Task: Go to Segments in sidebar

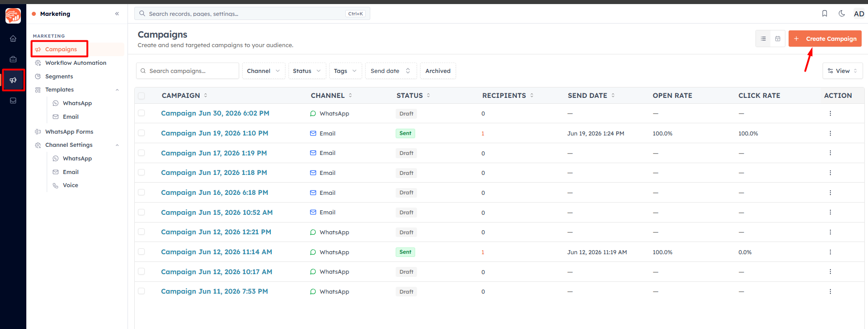Action: pyautogui.click(x=59, y=77)
